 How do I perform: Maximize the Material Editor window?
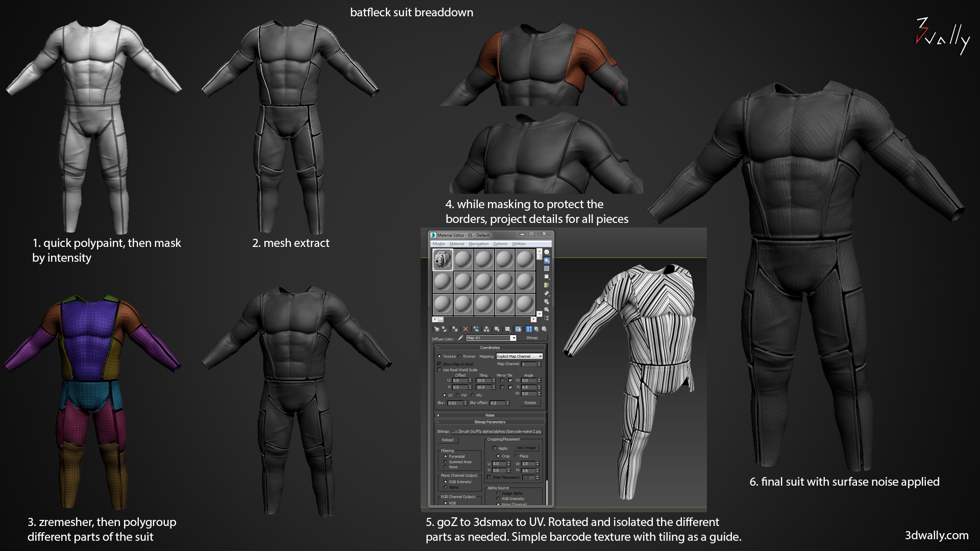coord(531,234)
